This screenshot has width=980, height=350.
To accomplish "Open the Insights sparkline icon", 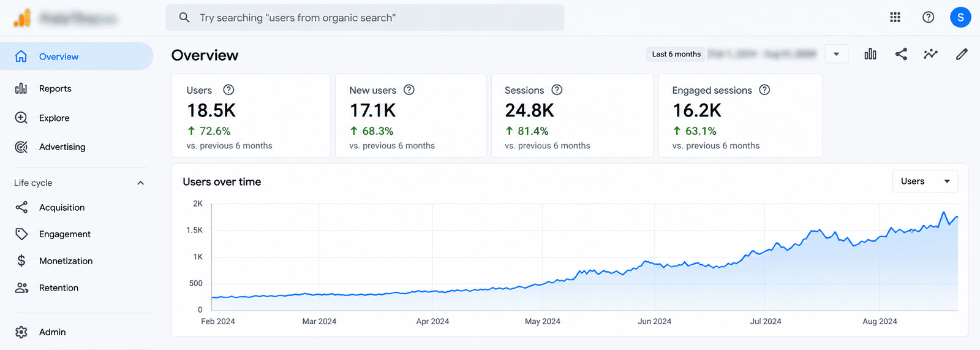I will tap(930, 54).
